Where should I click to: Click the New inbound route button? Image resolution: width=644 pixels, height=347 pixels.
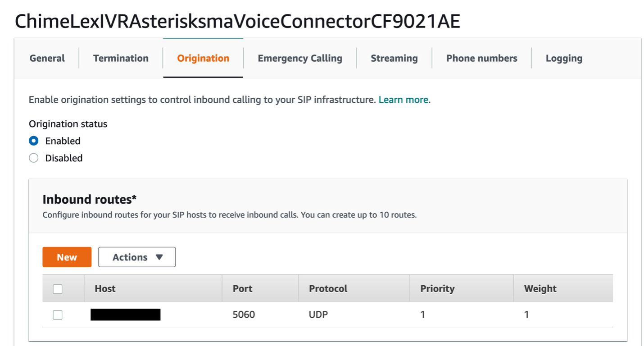67,257
